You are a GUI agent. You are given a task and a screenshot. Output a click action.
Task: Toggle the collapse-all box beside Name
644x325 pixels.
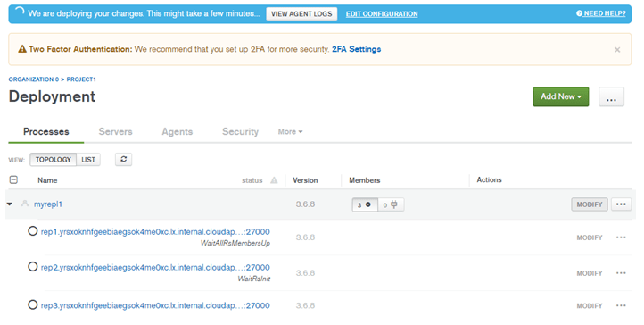(x=13, y=180)
